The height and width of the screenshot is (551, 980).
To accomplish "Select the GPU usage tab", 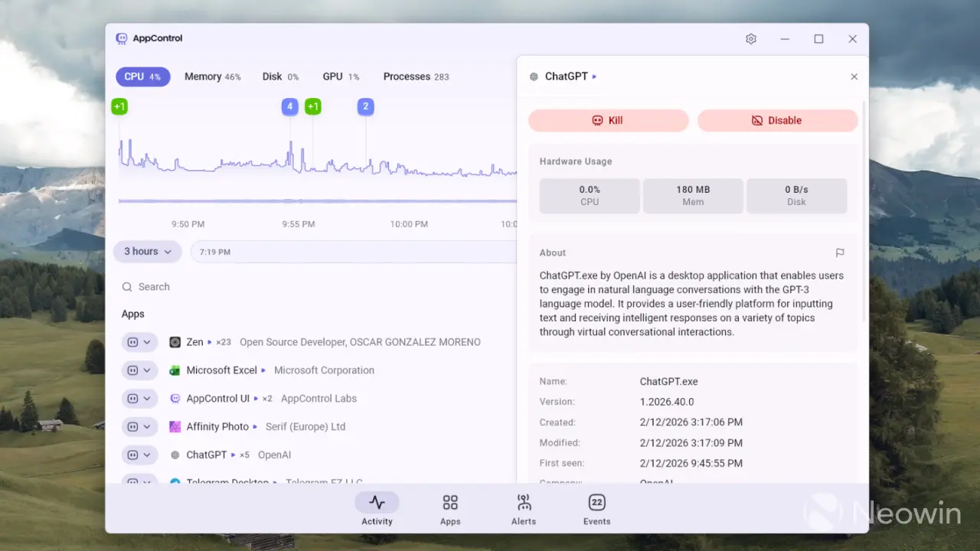I will pyautogui.click(x=332, y=77).
